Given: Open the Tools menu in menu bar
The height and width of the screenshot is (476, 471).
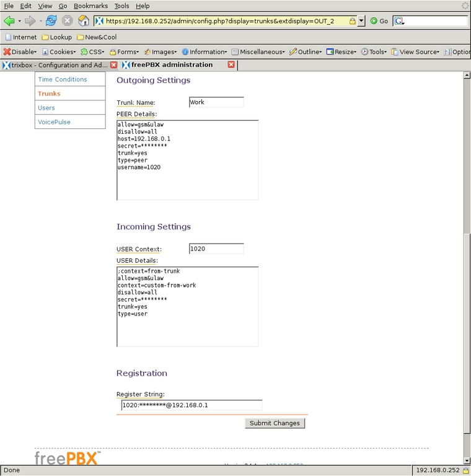Looking at the screenshot, I should tap(121, 6).
